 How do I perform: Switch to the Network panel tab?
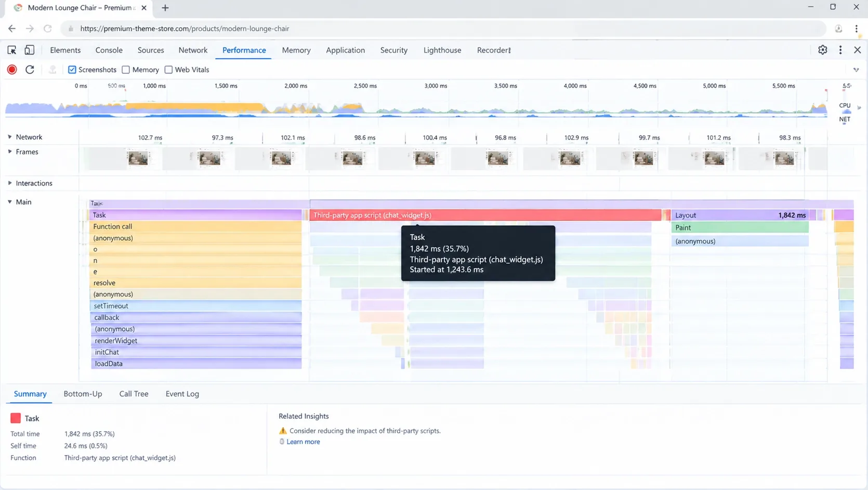click(x=193, y=50)
